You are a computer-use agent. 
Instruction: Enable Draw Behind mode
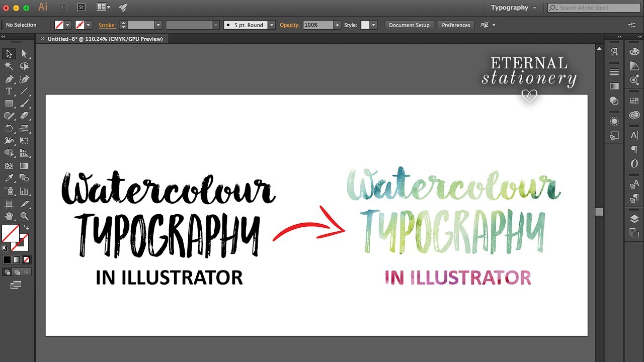(17, 272)
